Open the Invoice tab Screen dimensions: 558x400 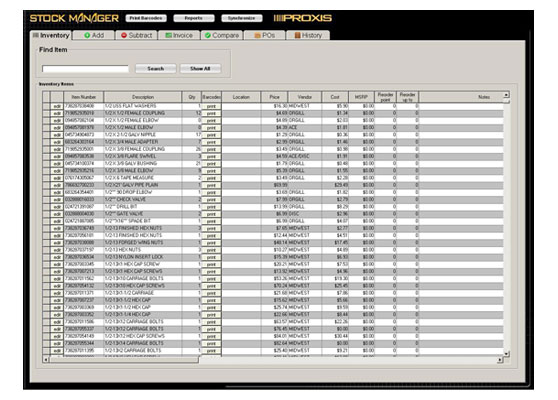(179, 35)
